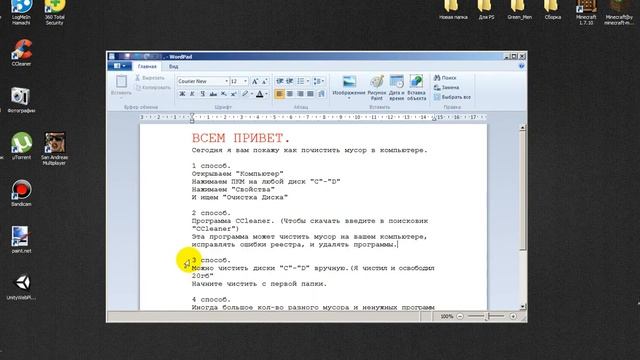Expand the highlight color dropdown arrow
Image resolution: width=640 pixels, height=360 pixels.
[x=251, y=94]
